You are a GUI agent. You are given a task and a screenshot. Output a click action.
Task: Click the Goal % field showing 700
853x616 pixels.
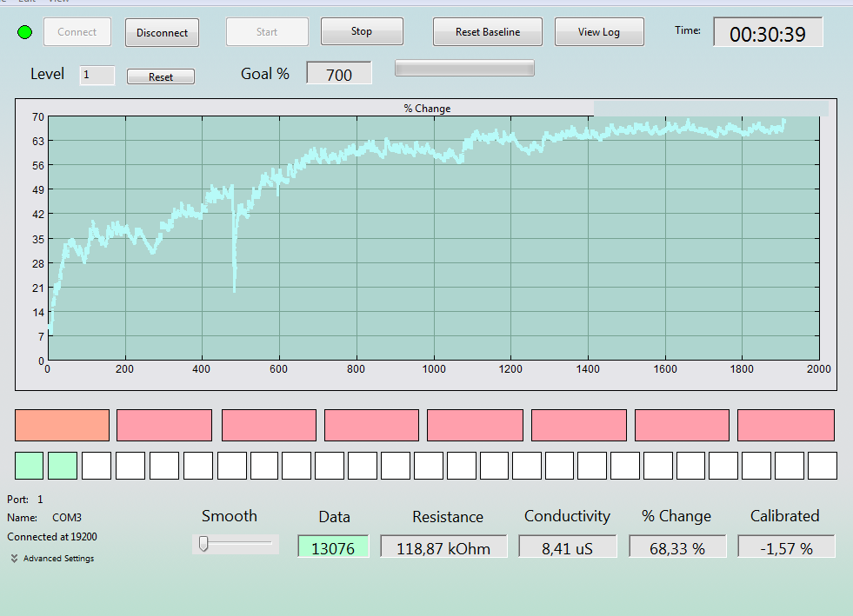339,73
